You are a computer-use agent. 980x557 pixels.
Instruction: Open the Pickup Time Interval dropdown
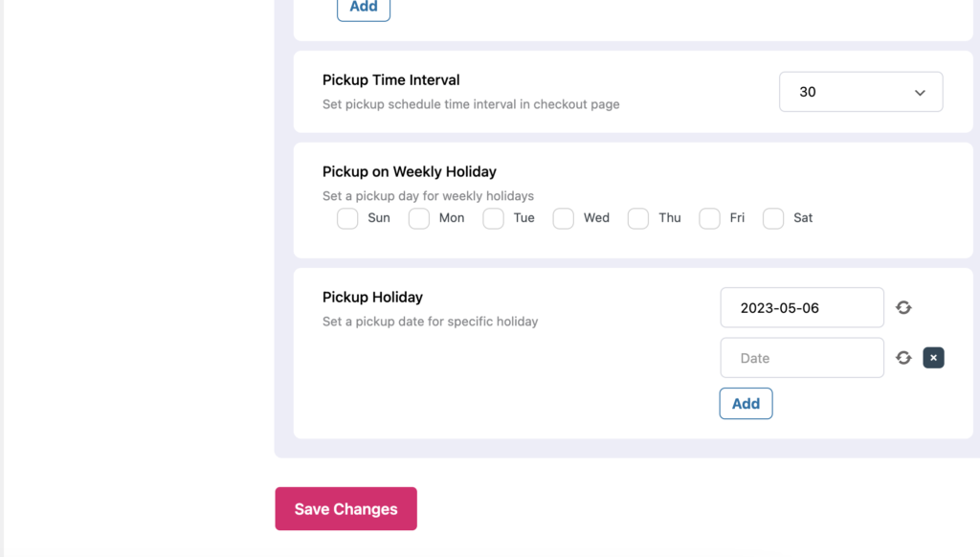coord(860,92)
